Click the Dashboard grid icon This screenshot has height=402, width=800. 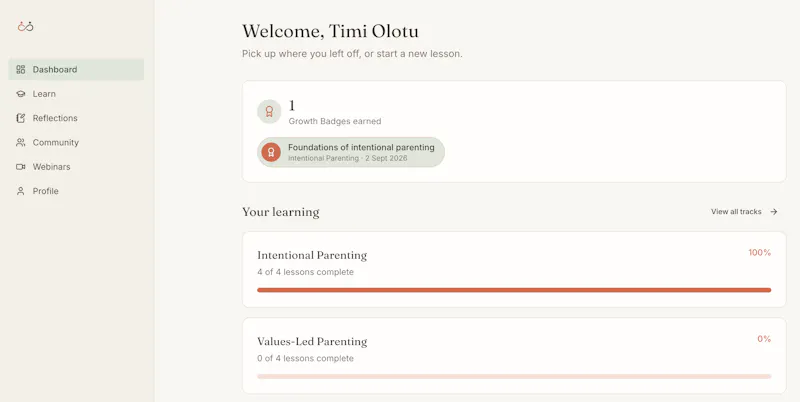pyautogui.click(x=20, y=69)
